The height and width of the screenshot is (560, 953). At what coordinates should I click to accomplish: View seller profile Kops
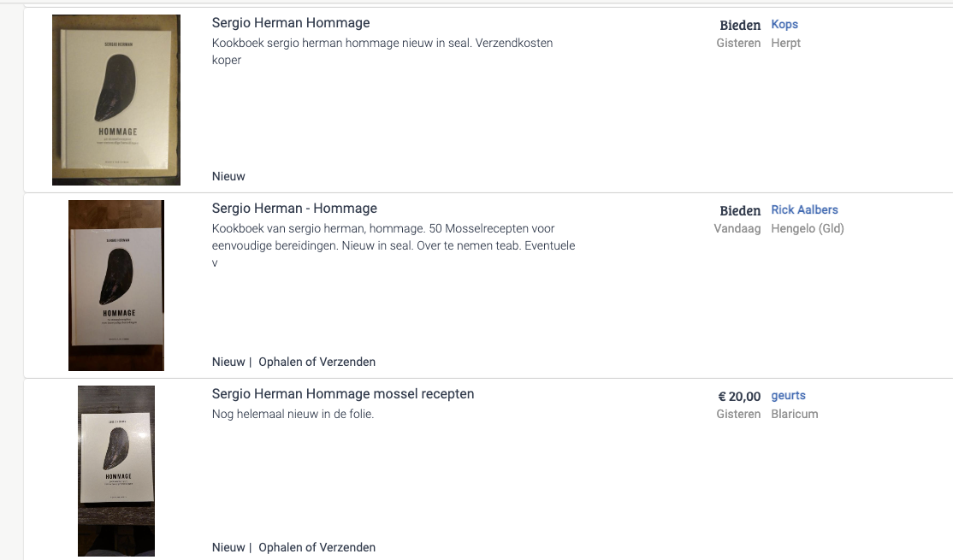click(784, 25)
